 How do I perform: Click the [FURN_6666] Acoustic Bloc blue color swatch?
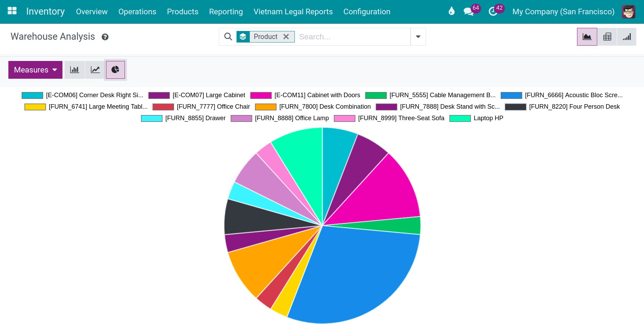tap(511, 95)
